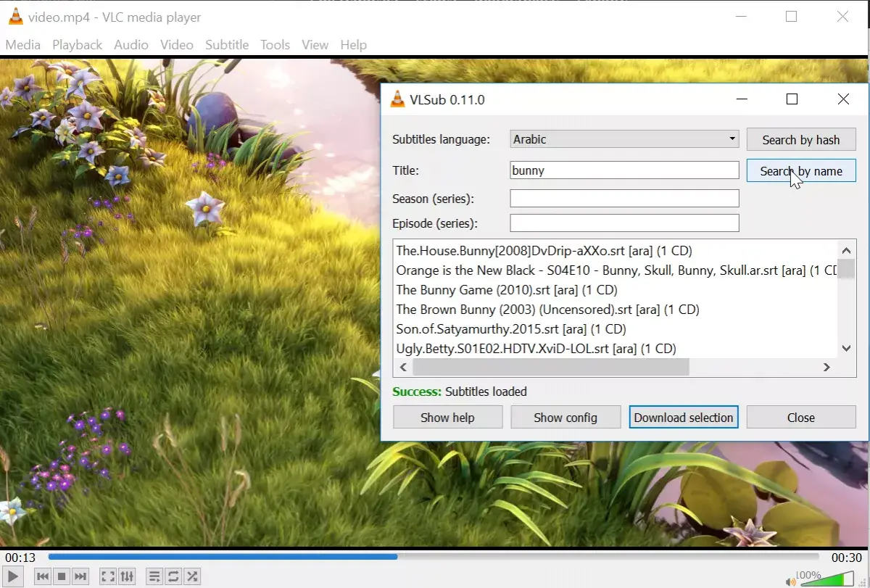Click Download selection button

tap(684, 418)
